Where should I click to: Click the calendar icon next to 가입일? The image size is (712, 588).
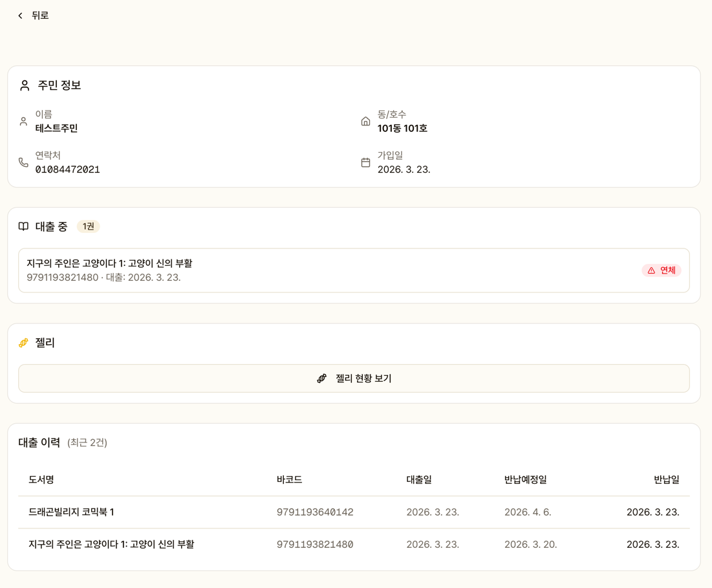click(x=365, y=162)
